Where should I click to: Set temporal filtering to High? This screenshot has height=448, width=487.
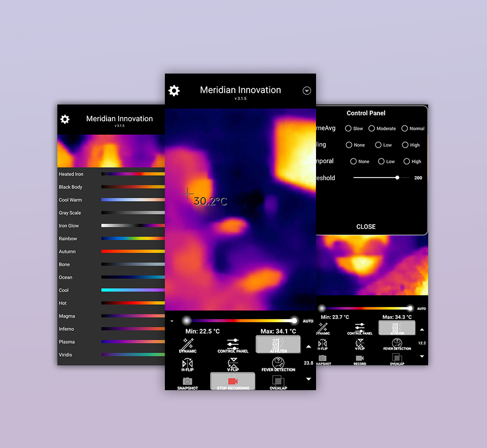click(x=406, y=161)
